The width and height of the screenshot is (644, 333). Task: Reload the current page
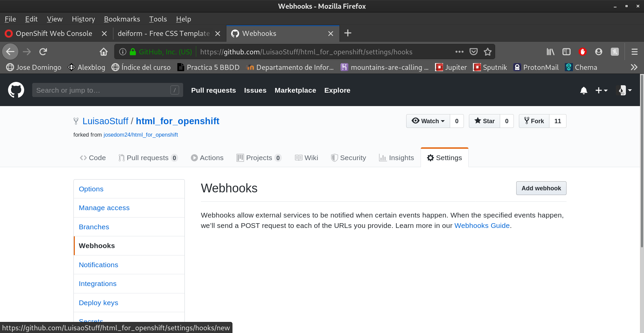43,52
